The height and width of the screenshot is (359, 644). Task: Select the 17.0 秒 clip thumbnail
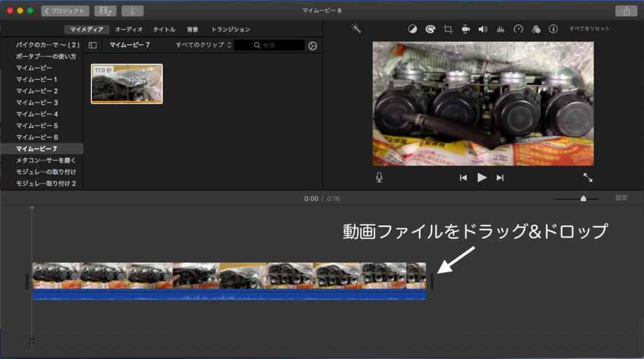pos(127,84)
